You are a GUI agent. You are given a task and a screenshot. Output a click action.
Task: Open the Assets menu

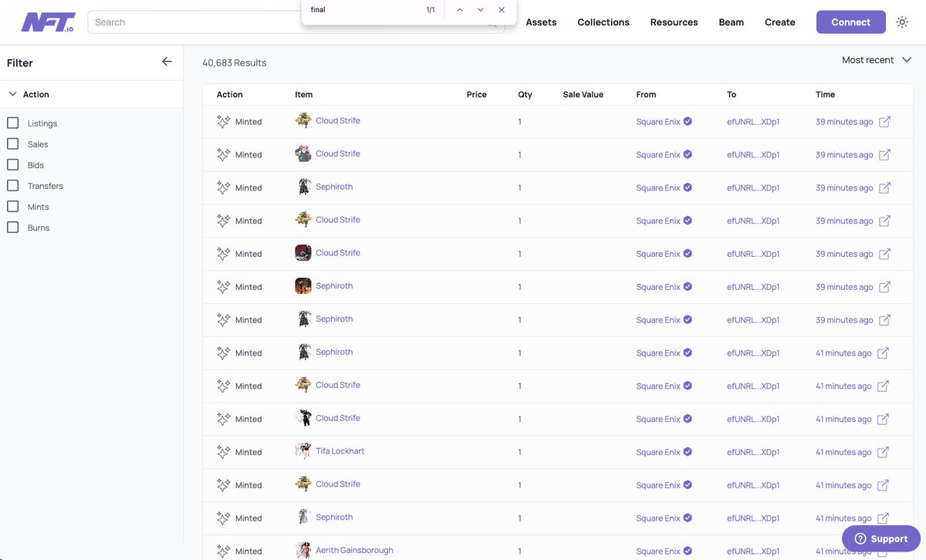click(x=541, y=22)
